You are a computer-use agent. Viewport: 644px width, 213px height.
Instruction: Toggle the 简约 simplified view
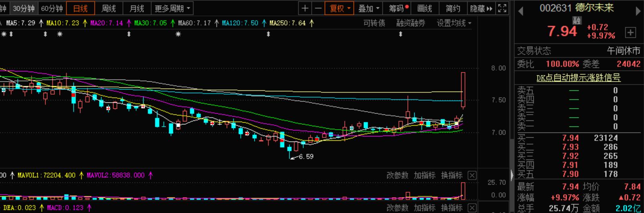[453, 8]
